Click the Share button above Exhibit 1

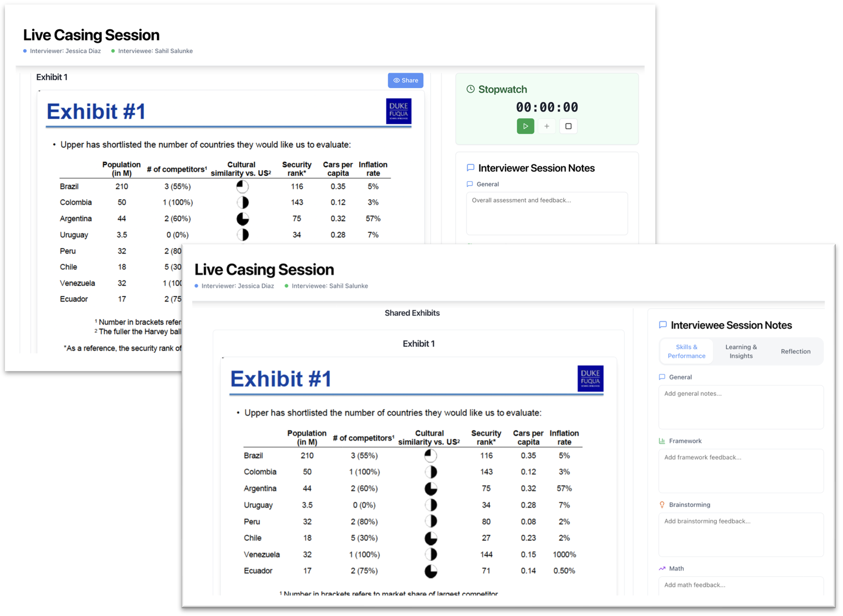[x=405, y=80]
